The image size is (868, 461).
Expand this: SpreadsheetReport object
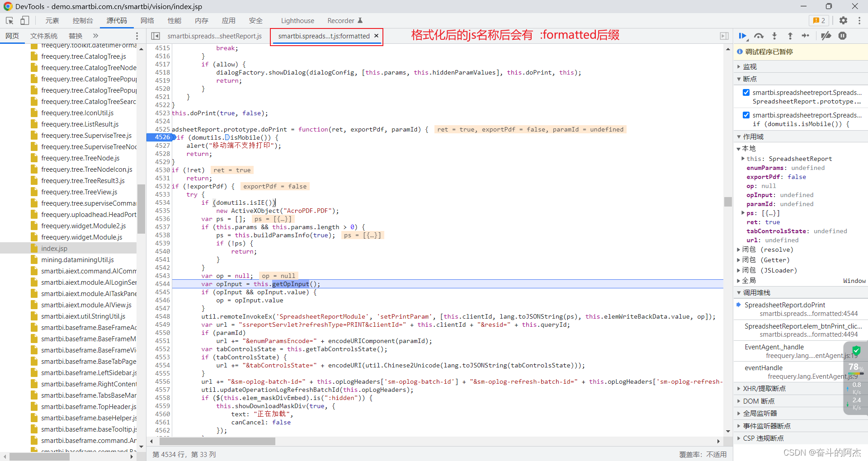743,159
